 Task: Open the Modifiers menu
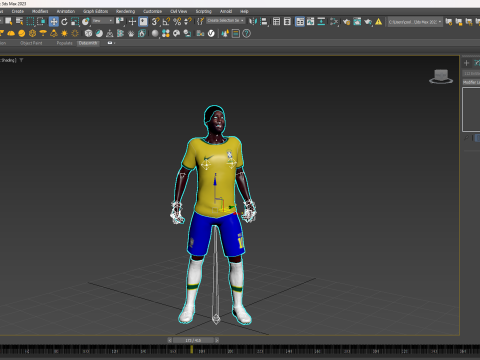point(40,11)
